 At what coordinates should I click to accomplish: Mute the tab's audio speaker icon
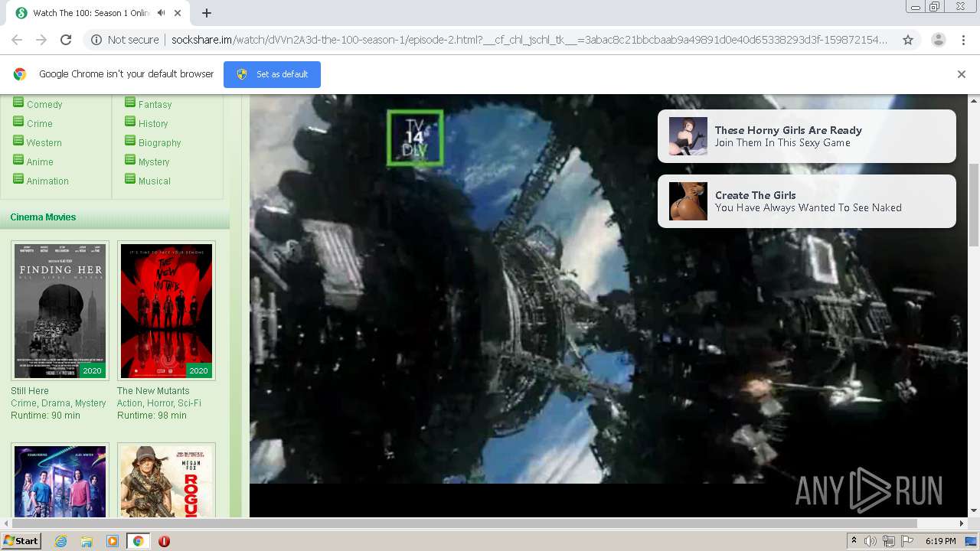coord(161,13)
